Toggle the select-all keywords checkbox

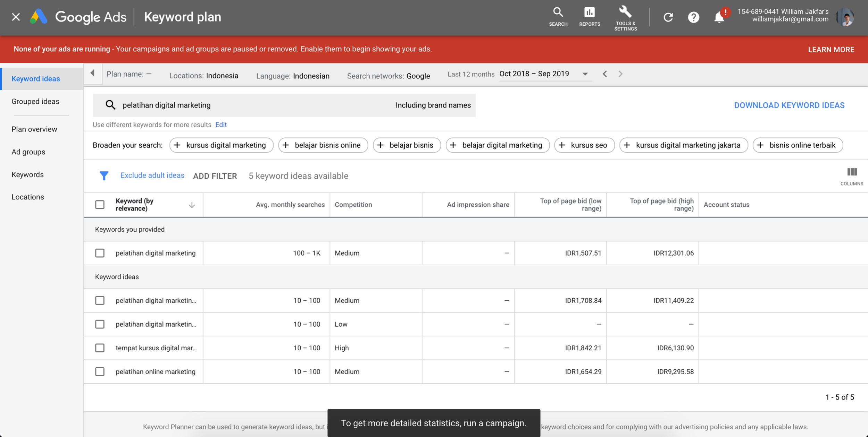pos(100,205)
